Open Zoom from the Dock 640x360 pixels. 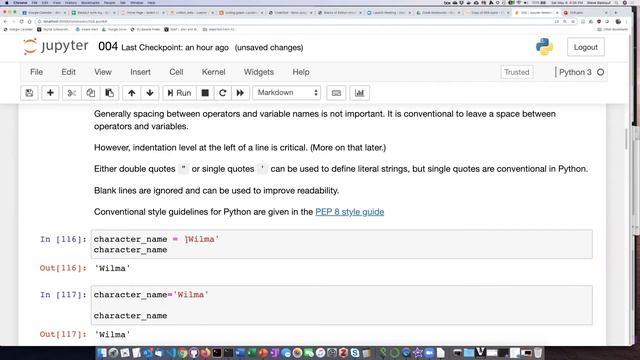[x=429, y=353]
